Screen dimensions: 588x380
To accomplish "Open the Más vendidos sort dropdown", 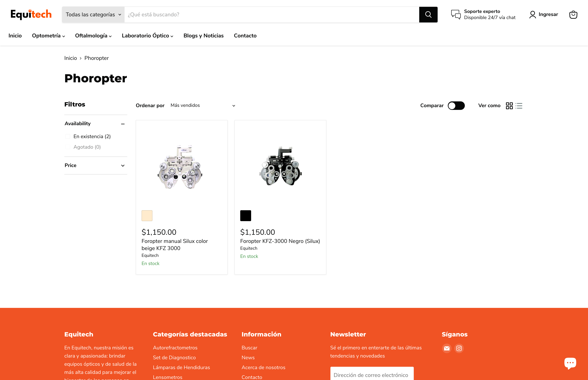I will 202,105.
